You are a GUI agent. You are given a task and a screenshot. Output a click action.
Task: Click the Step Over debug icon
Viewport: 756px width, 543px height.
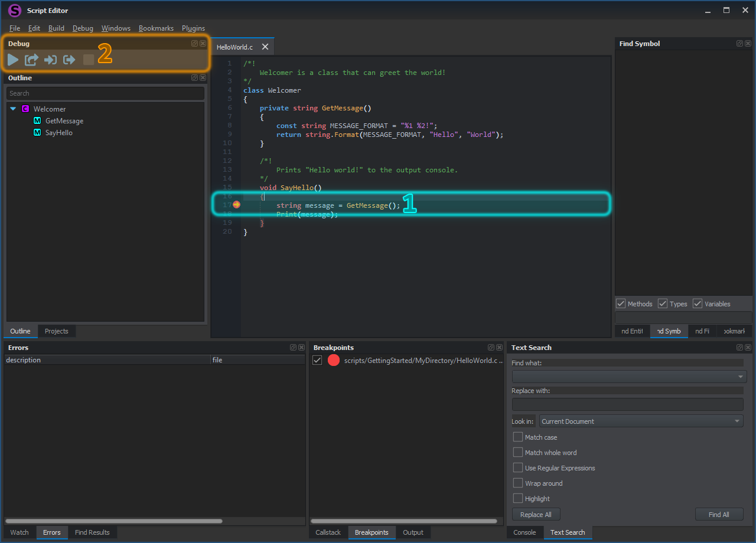tap(31, 60)
